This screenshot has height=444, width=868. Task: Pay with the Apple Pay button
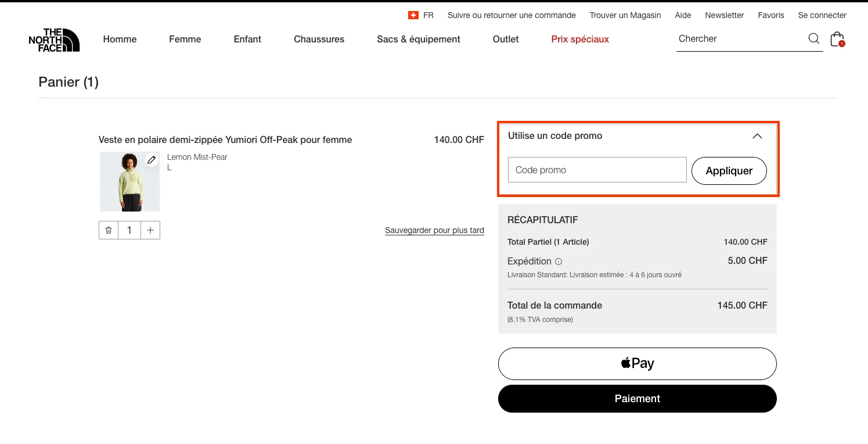(637, 363)
